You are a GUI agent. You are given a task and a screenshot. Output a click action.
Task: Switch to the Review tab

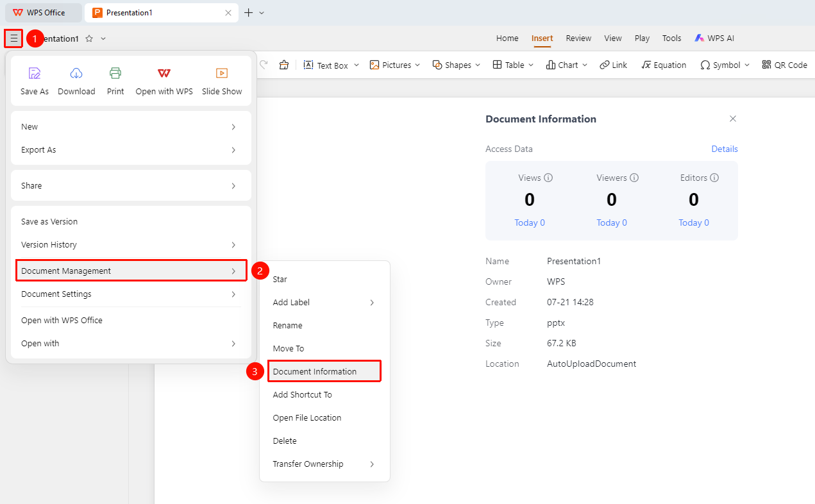click(x=578, y=38)
